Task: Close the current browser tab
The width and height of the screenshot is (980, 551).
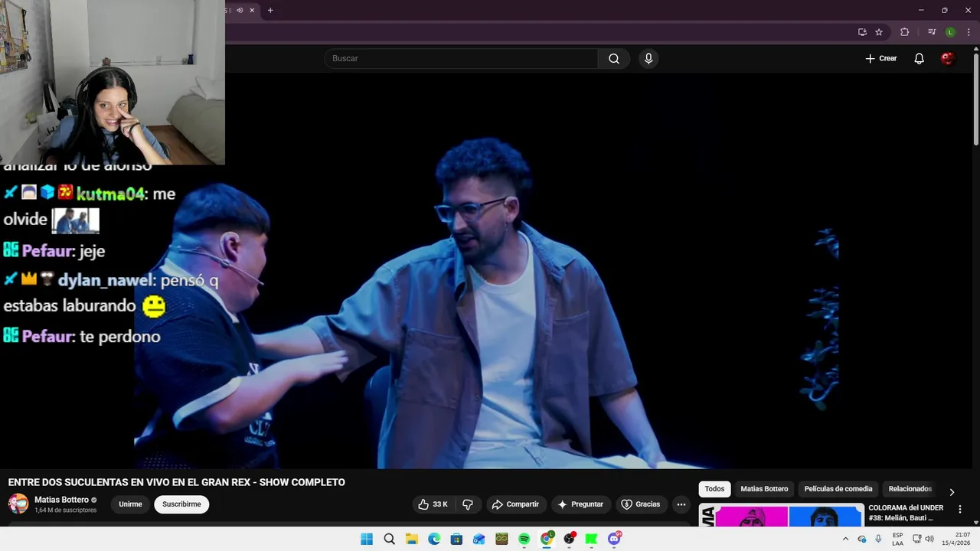Action: (252, 10)
